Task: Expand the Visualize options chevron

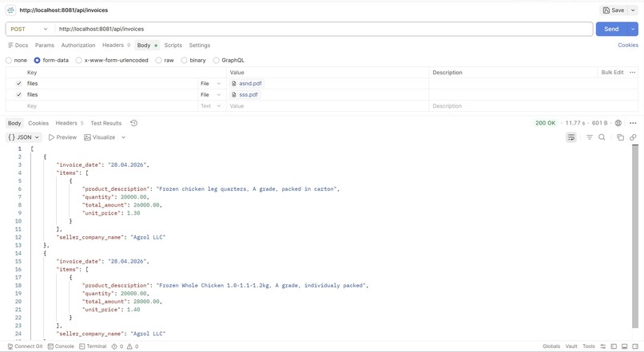Action: click(123, 137)
